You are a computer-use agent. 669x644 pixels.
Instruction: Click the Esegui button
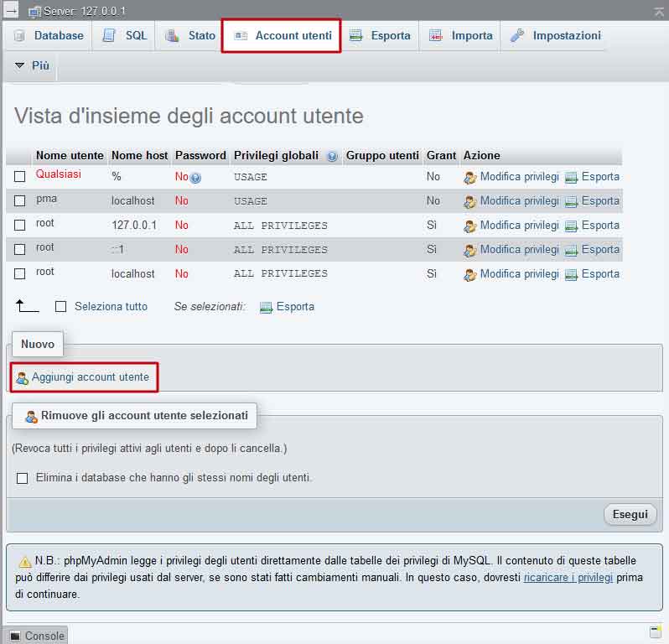coord(630,514)
